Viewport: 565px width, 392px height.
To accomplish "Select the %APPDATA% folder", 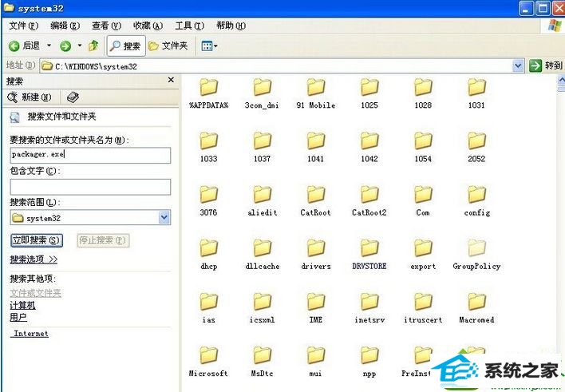I will pyautogui.click(x=208, y=93).
